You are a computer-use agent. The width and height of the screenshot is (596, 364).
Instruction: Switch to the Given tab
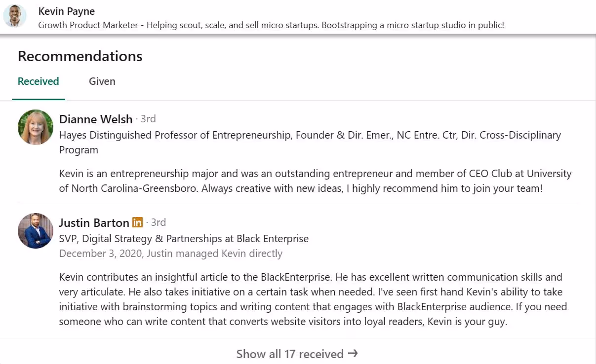pos(102,81)
